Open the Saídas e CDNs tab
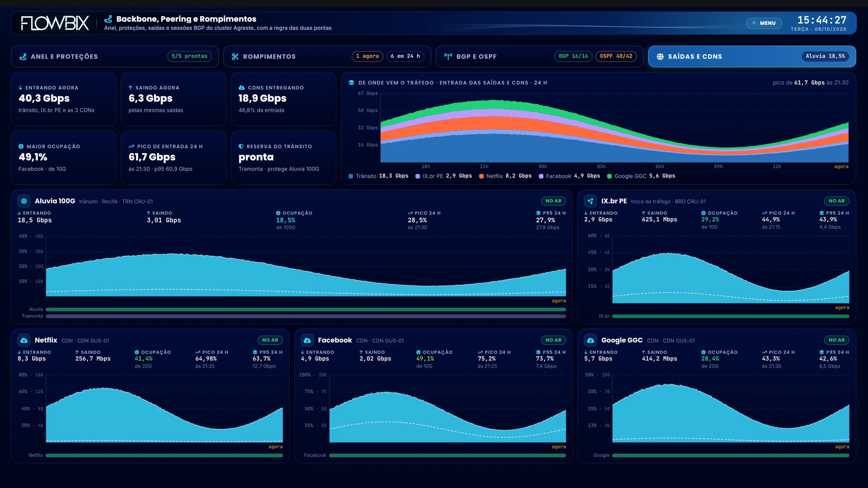The height and width of the screenshot is (488, 868). pos(752,56)
